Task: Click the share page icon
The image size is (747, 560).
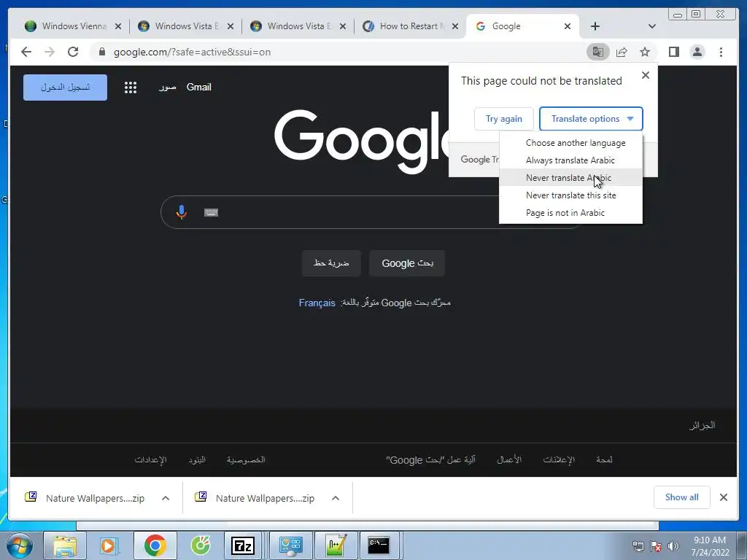Action: [622, 52]
